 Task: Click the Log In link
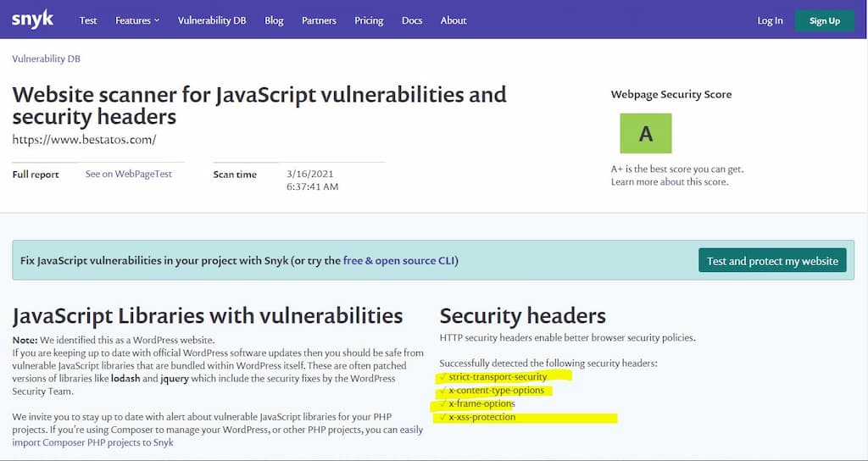tap(770, 20)
